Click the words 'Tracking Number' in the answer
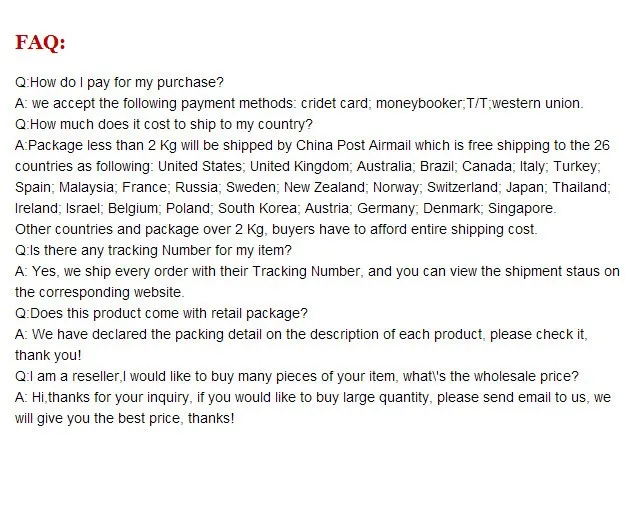 (306, 271)
